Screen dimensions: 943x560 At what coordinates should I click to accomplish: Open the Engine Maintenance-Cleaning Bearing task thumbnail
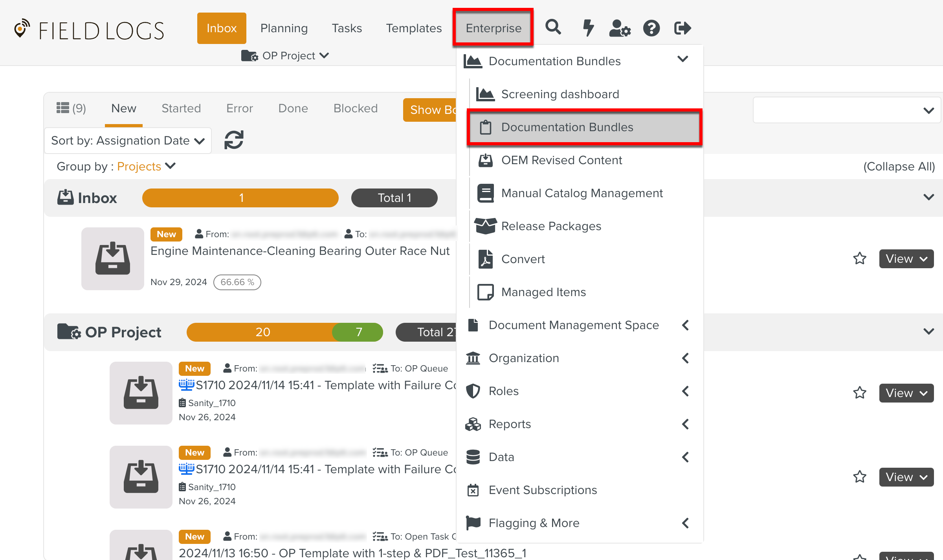tap(113, 259)
